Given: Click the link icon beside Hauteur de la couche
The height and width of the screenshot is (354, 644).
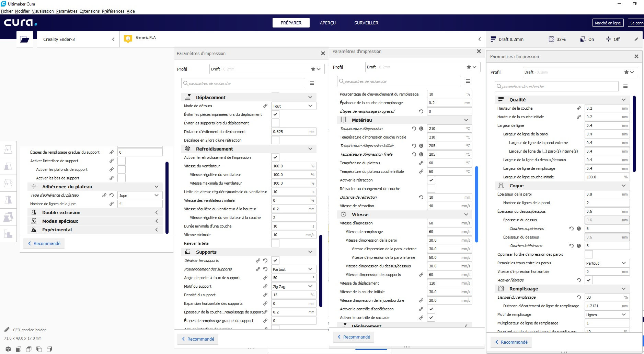Looking at the screenshot, I should [579, 108].
